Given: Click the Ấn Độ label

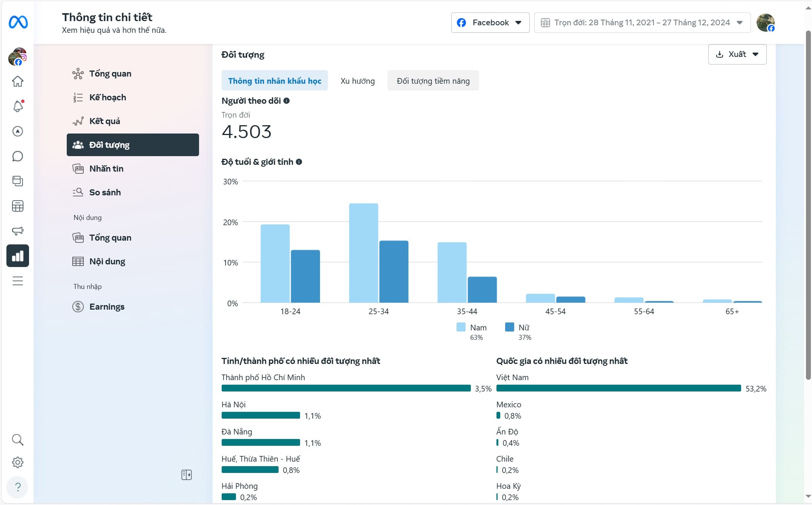Looking at the screenshot, I should pyautogui.click(x=507, y=431).
